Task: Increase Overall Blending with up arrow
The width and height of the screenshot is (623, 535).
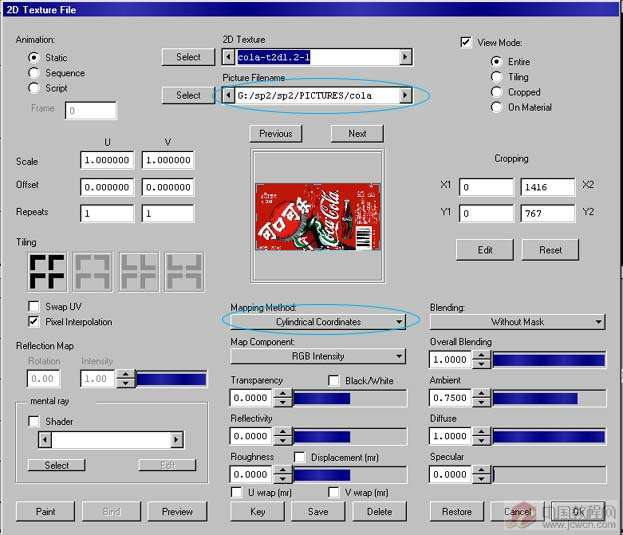Action: 482,355
